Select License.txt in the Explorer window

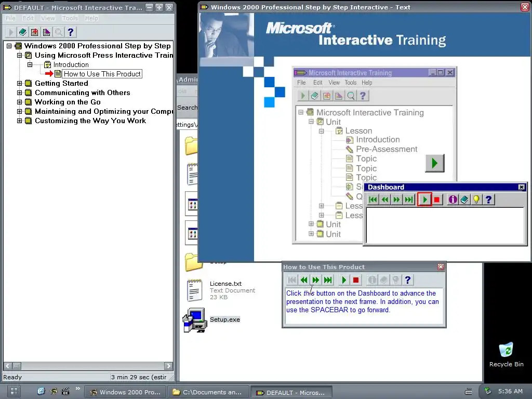tap(225, 284)
